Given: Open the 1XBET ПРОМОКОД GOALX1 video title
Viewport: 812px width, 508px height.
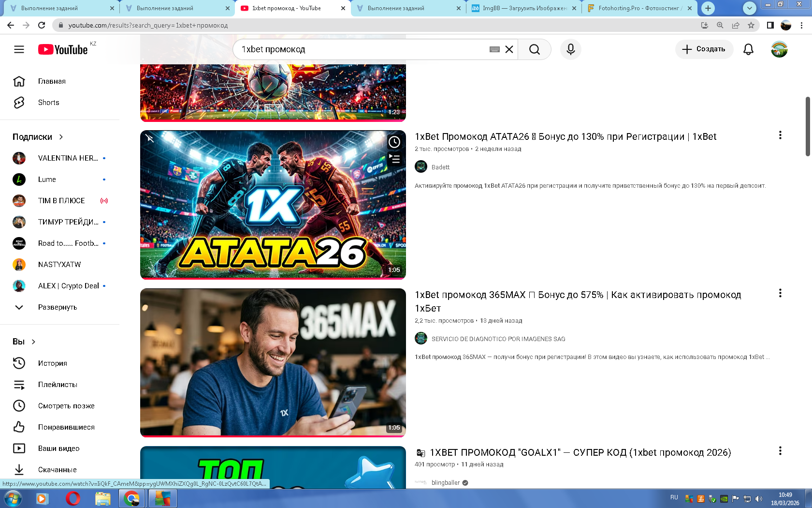Looking at the screenshot, I should pos(580,453).
